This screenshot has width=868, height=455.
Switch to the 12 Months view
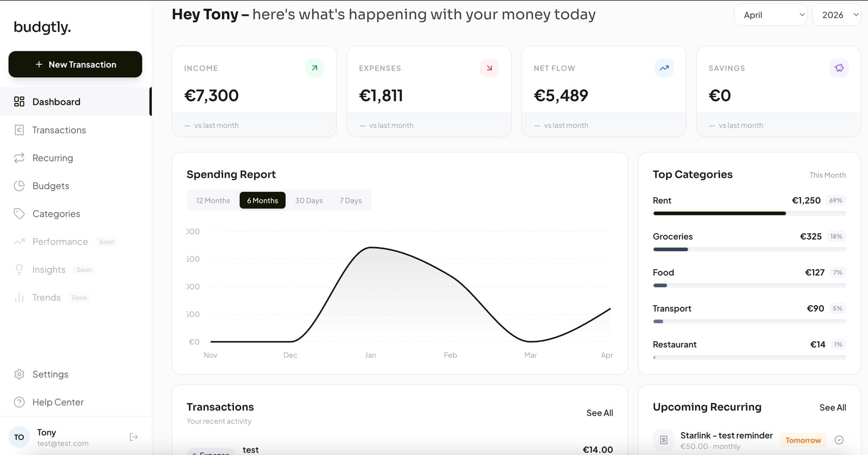pyautogui.click(x=213, y=200)
